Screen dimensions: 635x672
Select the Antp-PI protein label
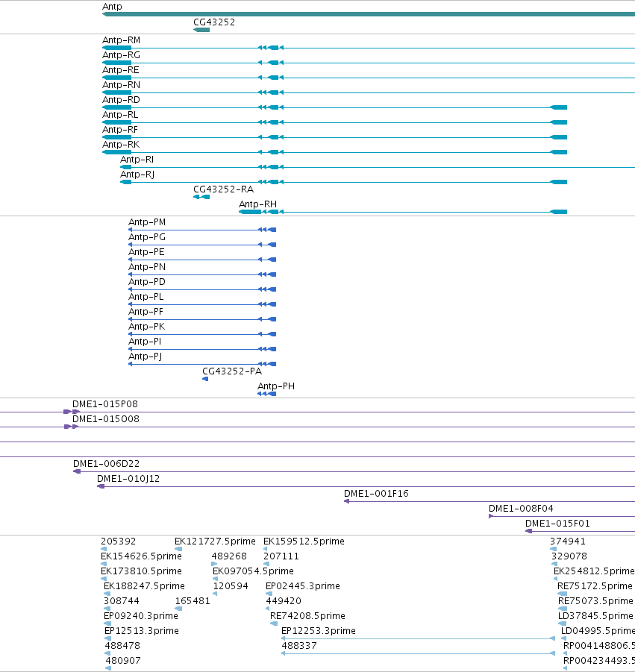point(145,342)
